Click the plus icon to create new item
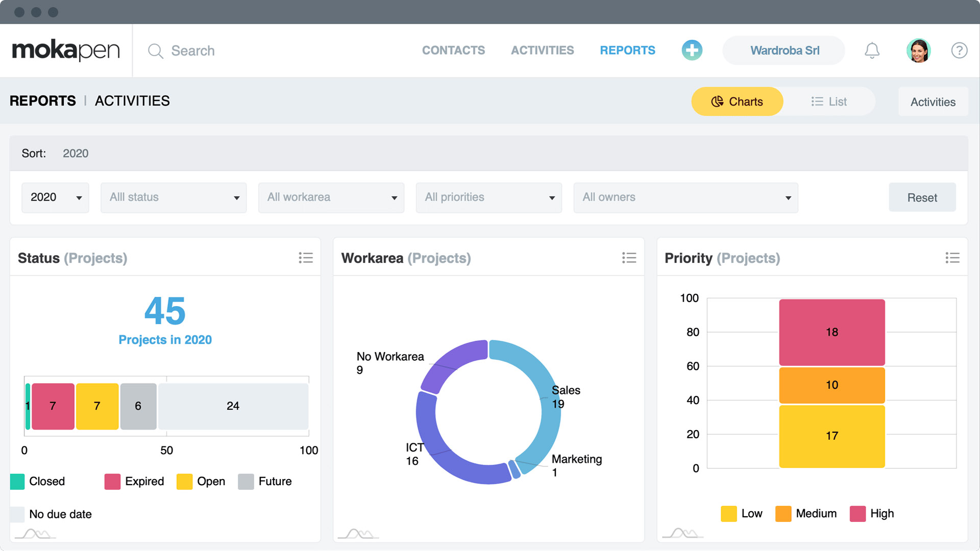Viewport: 980px width, 551px height. 692,51
